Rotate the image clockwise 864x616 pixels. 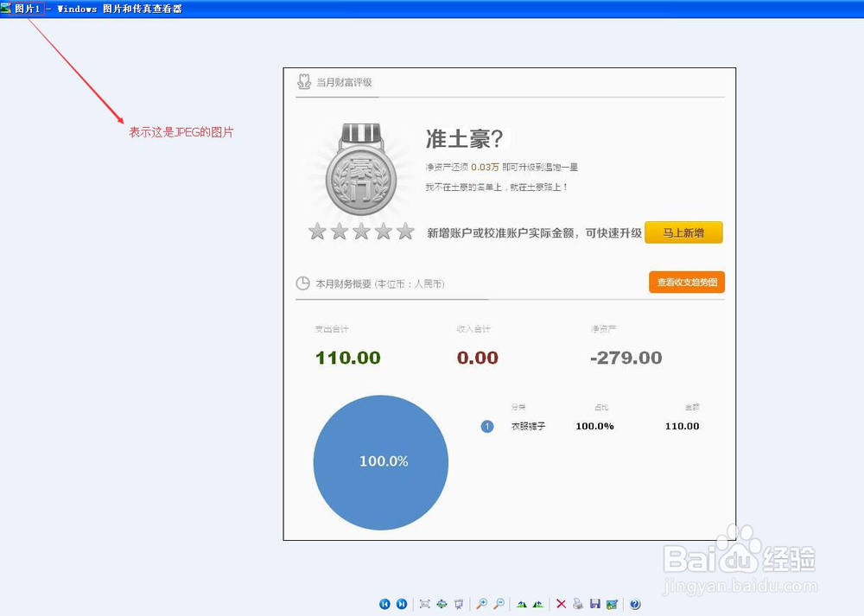539,603
